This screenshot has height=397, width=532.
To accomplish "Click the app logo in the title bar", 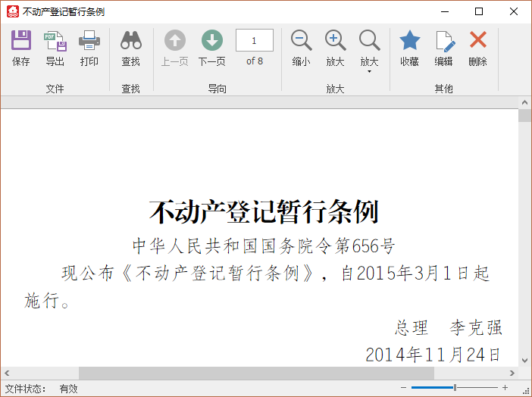I will [13, 11].
